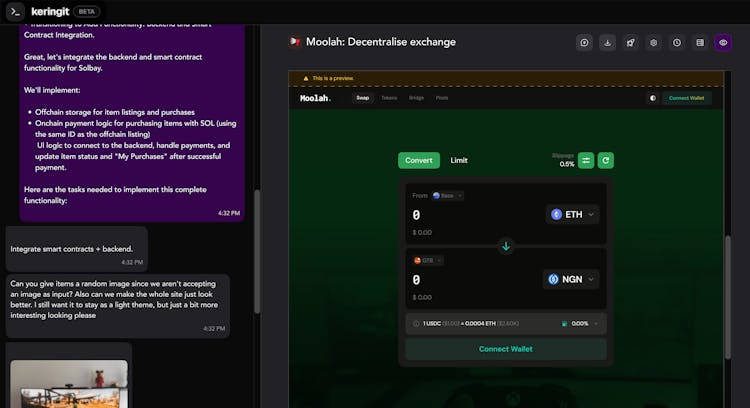Viewport: 750px width, 408px height.
Task: Toggle the purple eye preview button
Action: coord(723,43)
